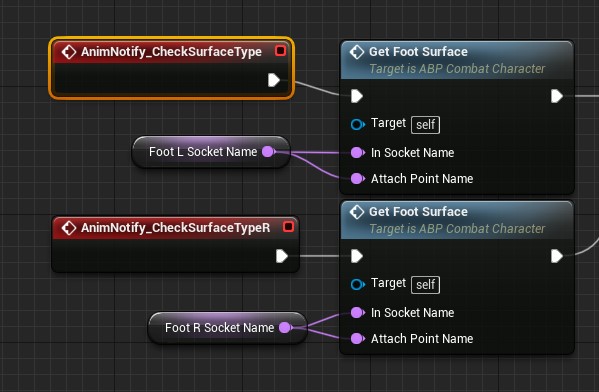Click Target pin on lower Get Foot Surface

point(358,284)
